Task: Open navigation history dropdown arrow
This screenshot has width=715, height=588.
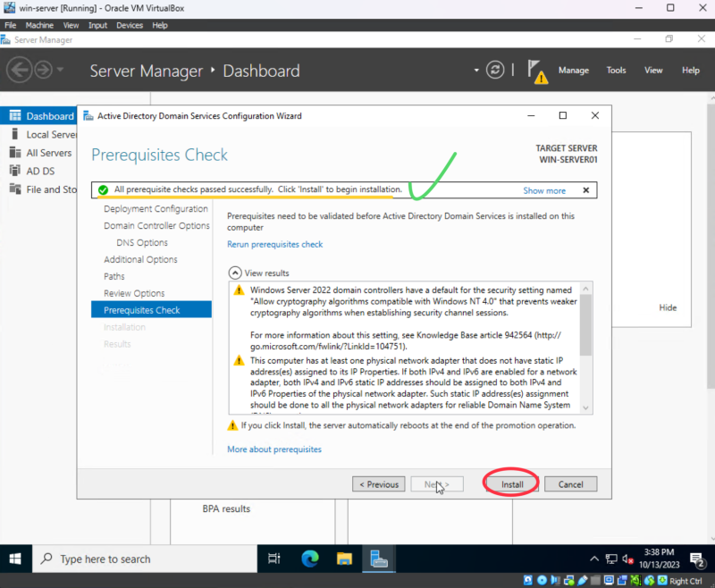Action: 60,71
